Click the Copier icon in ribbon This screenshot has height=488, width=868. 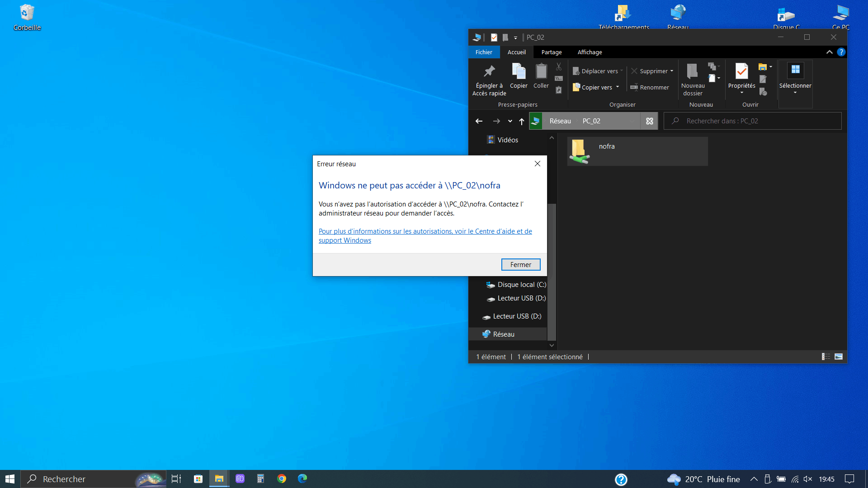519,71
